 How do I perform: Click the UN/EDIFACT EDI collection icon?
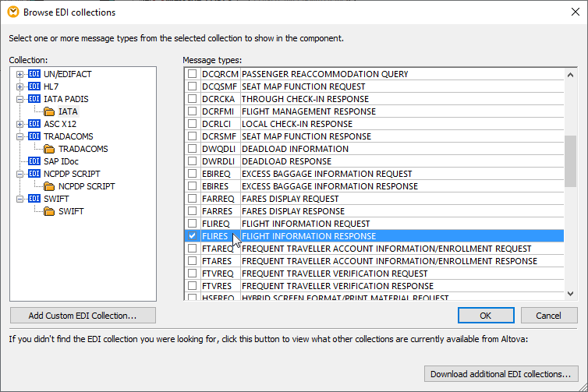[34, 74]
